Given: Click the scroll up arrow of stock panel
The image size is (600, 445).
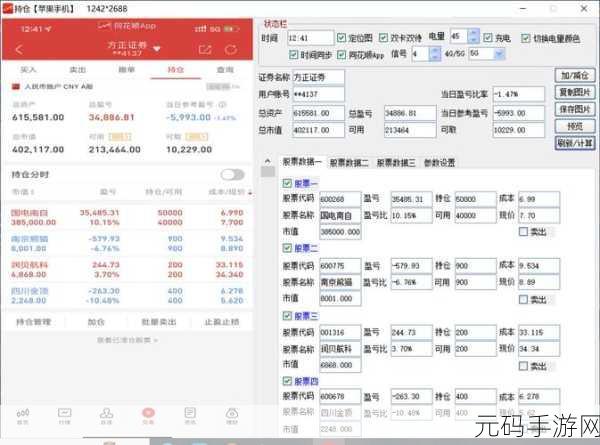Looking at the screenshot, I should tap(267, 161).
